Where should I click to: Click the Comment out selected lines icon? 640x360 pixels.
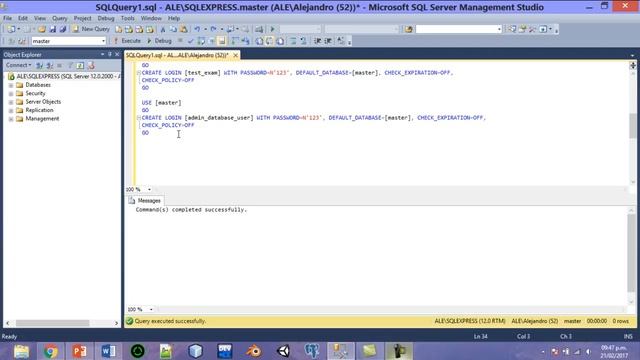point(293,41)
